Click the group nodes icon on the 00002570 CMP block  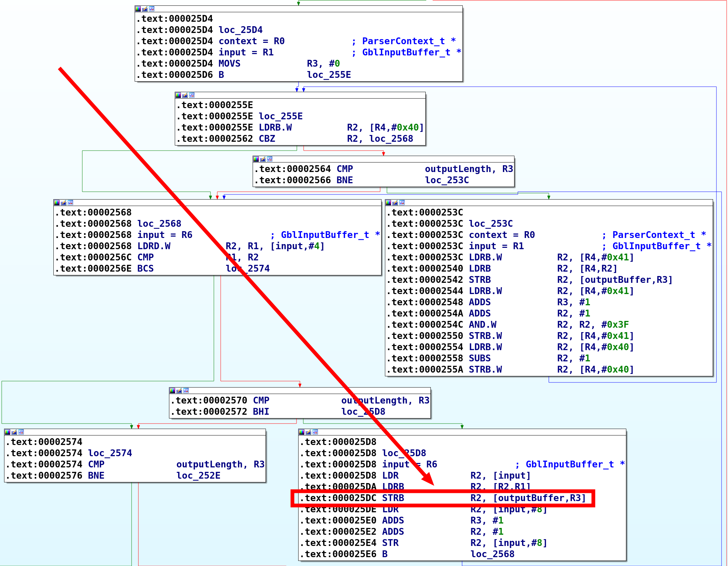186,391
